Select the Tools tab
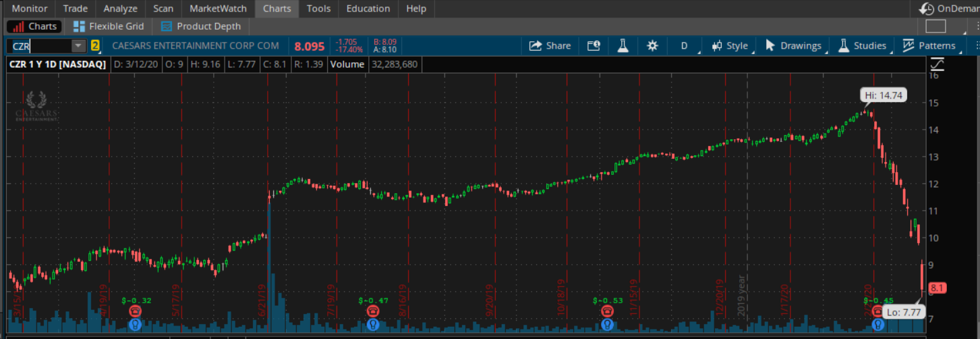This screenshot has height=339, width=980. click(318, 9)
